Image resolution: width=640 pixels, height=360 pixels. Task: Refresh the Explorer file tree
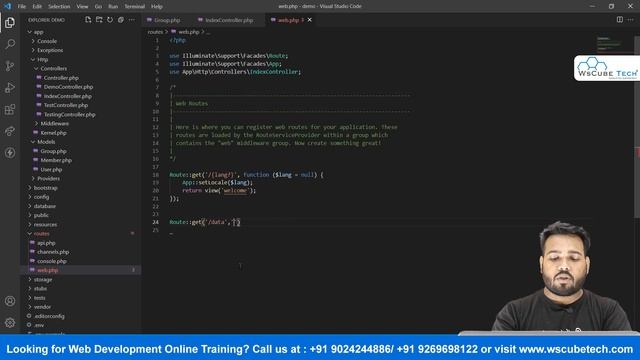pos(110,20)
